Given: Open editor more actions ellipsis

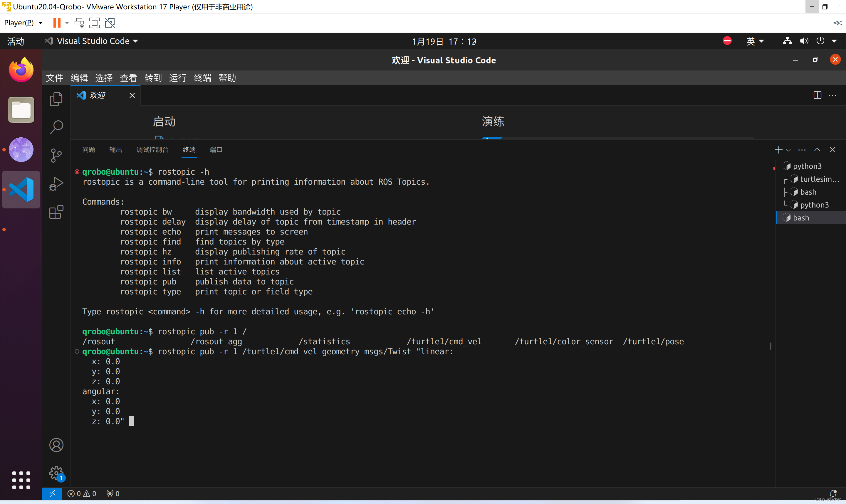Looking at the screenshot, I should 832,95.
